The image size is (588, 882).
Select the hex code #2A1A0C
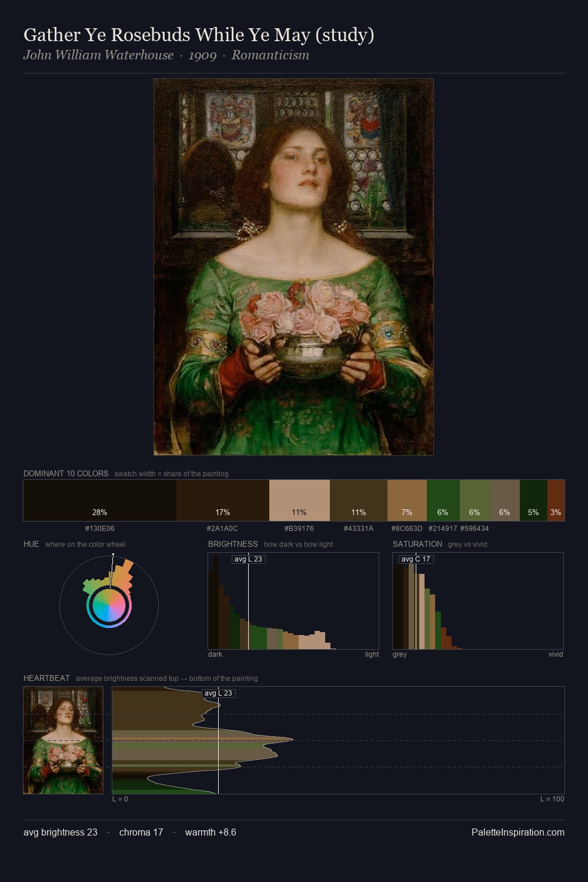point(223,529)
